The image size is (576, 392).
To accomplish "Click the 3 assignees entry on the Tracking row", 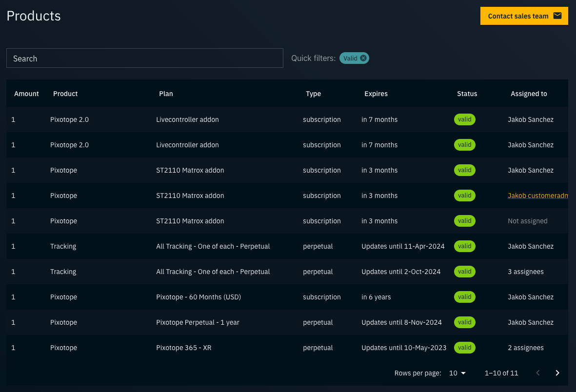I will click(x=526, y=272).
